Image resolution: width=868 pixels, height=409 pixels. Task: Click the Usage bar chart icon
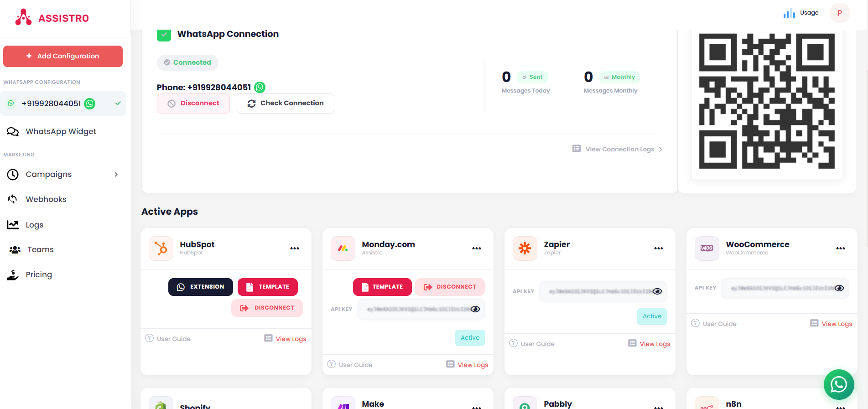(789, 13)
